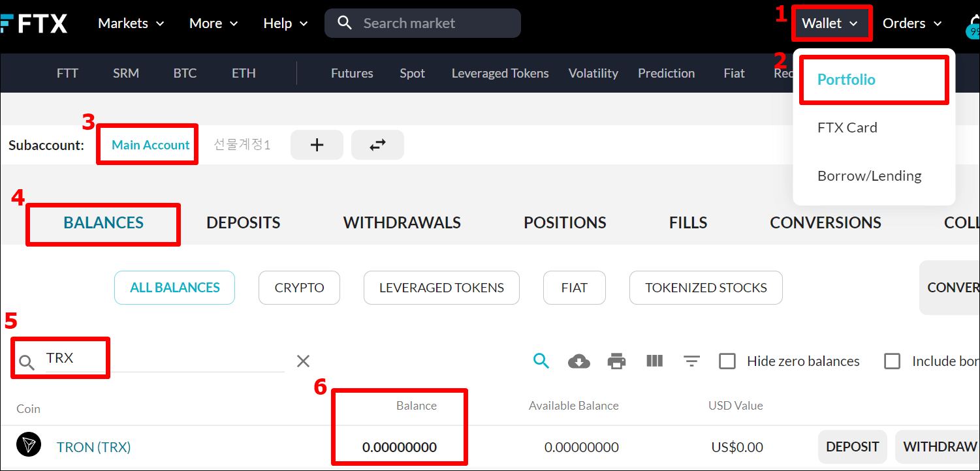Screen dimensions: 980x471
Task: Open the Spot markets link
Action: [413, 74]
